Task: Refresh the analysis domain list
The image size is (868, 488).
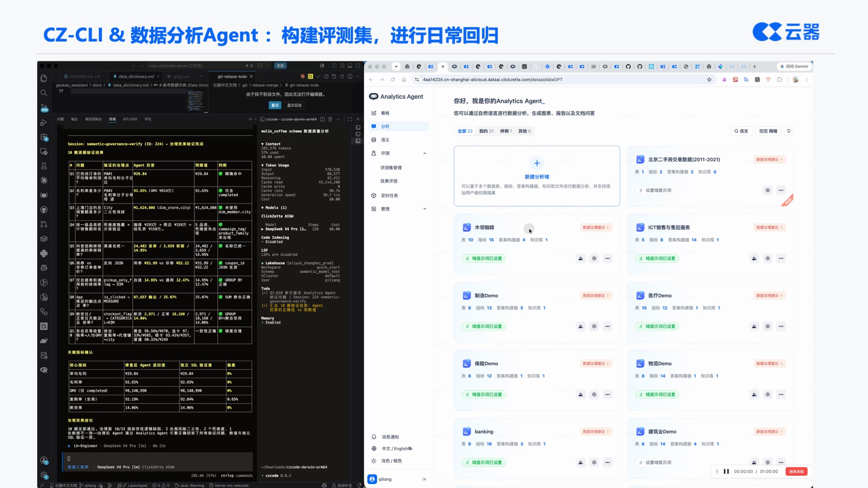Action: (789, 131)
